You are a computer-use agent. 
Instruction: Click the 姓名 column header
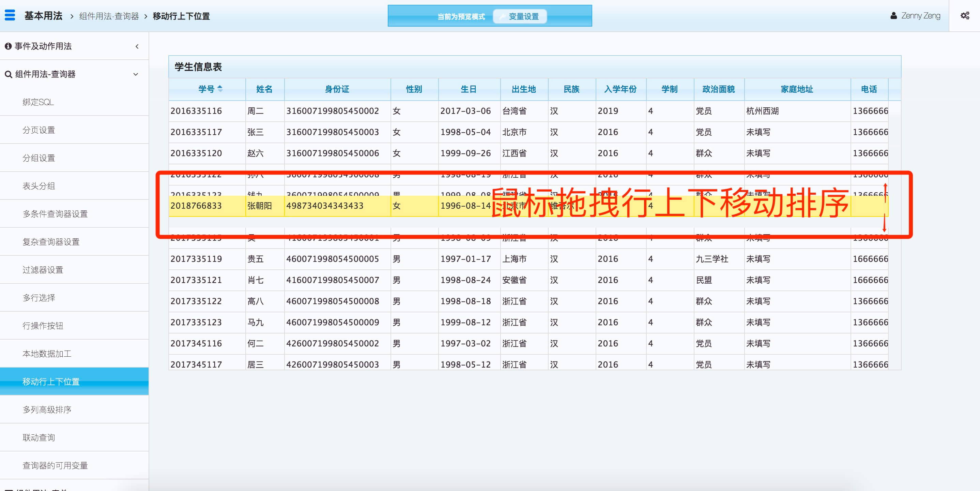[264, 89]
